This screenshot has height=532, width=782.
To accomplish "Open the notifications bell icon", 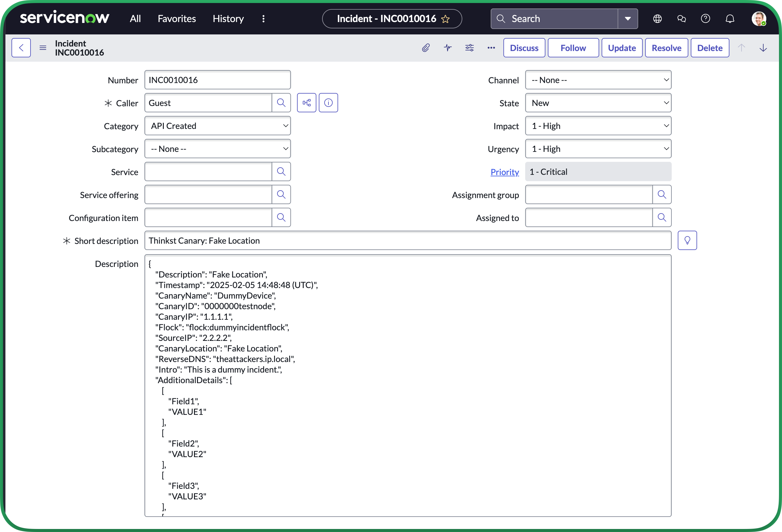I will point(729,18).
